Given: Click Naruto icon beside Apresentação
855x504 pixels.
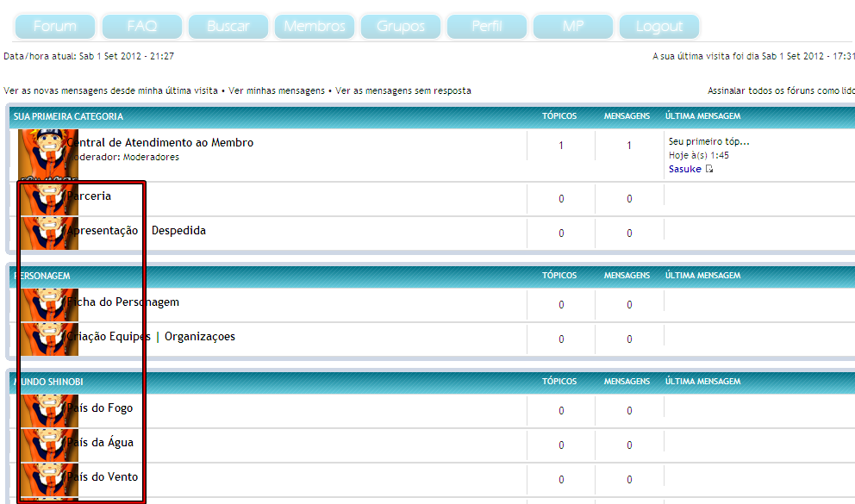Looking at the screenshot, I should coord(49,233).
